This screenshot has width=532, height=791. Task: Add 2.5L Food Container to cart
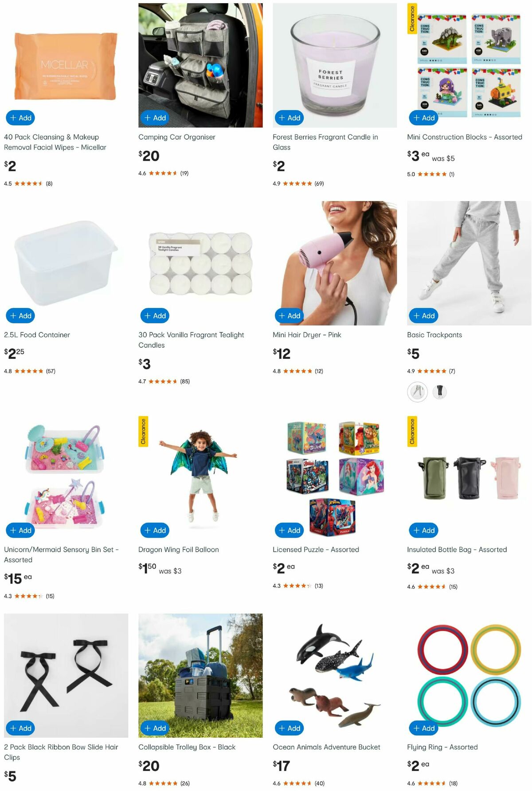pos(20,316)
